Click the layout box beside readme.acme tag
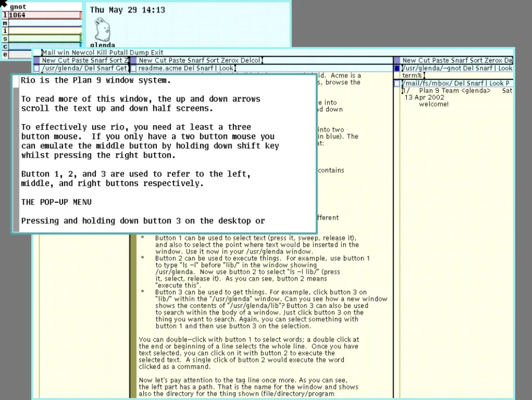Screen dimensions: 532x400 133,68
